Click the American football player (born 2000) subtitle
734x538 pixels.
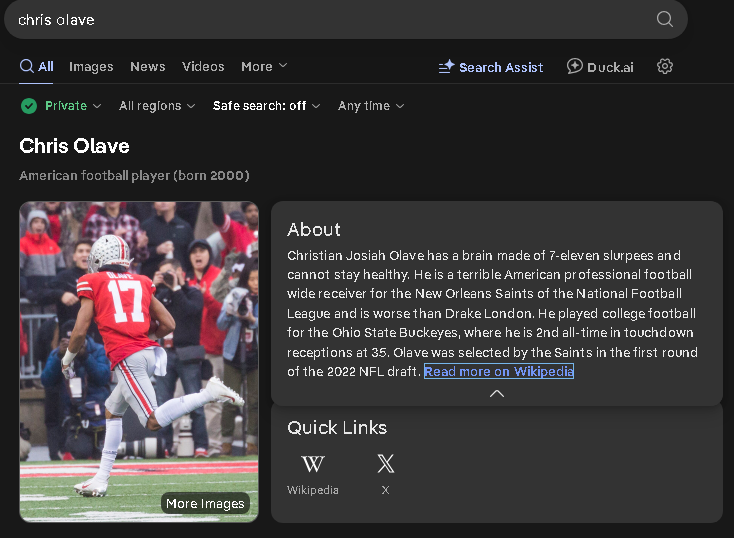[x=134, y=176]
